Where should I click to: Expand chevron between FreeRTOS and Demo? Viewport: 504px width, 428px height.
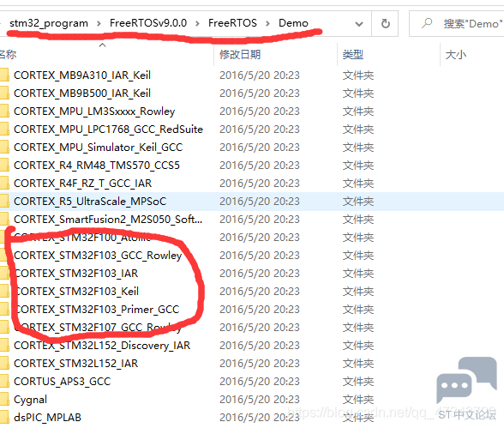(267, 23)
